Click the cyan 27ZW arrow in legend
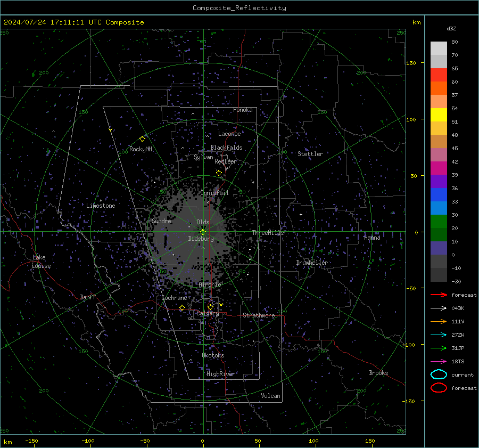479x448 pixels. 439,335
